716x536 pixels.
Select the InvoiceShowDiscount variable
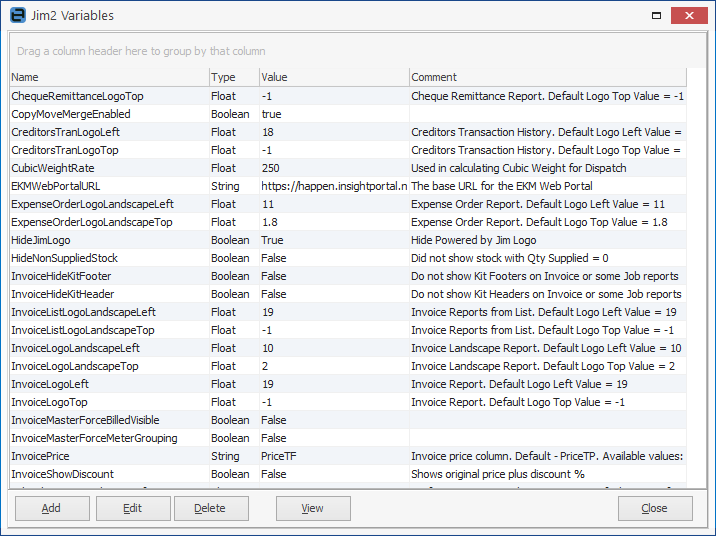click(x=348, y=475)
